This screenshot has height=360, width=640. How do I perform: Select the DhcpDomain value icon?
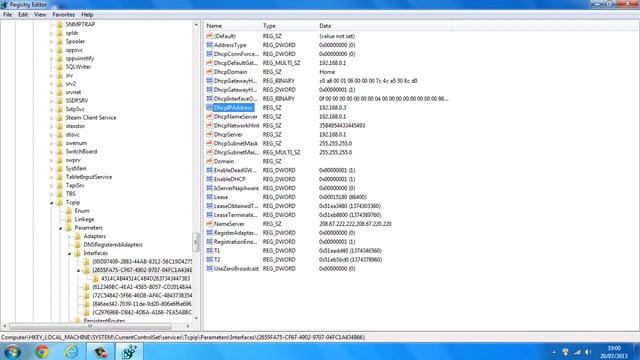click(x=209, y=72)
